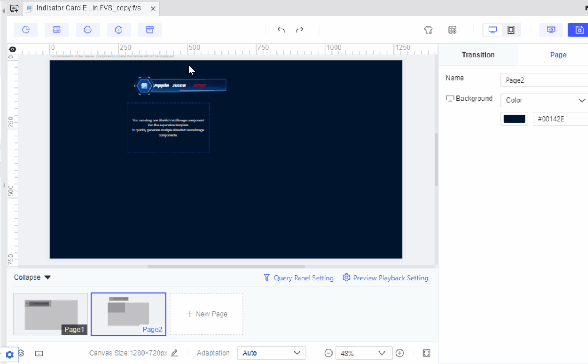Switch to the Page tab
588x364 pixels.
point(558,55)
